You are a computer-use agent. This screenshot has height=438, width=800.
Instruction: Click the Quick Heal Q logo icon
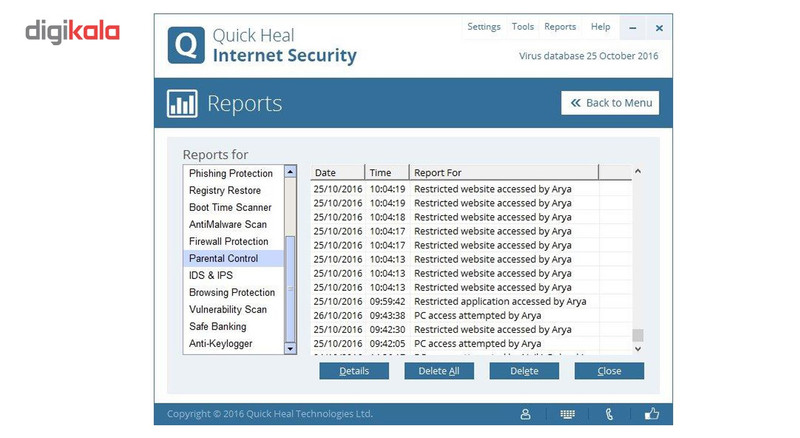click(x=186, y=45)
